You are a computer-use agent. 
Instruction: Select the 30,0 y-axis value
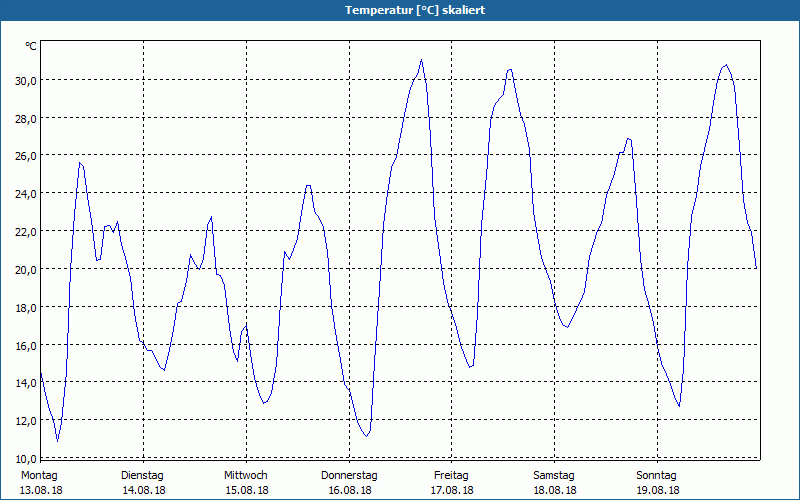(26, 81)
